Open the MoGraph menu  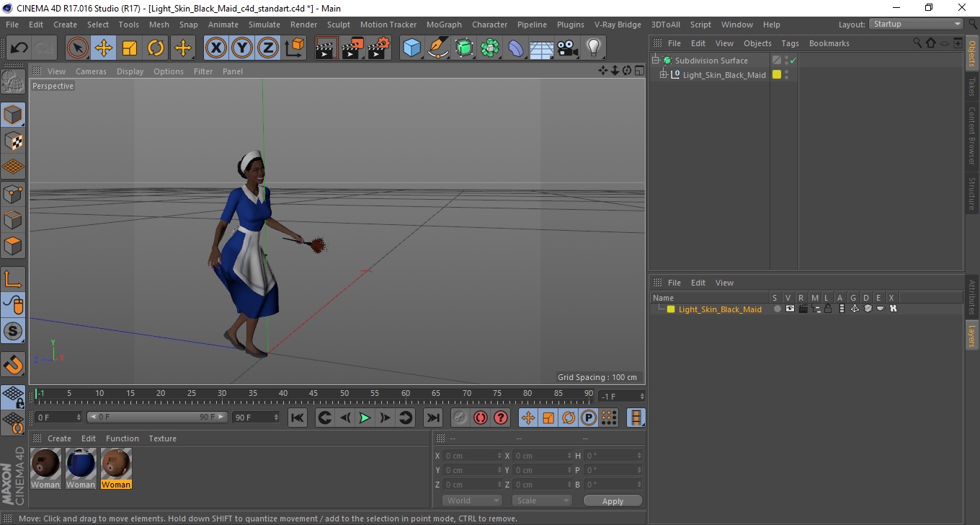pos(444,25)
